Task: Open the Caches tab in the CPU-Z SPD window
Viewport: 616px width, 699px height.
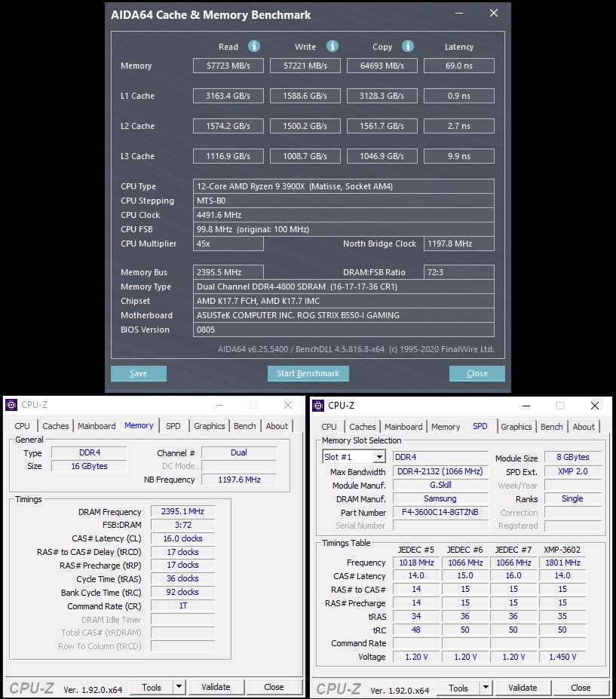Action: tap(363, 427)
